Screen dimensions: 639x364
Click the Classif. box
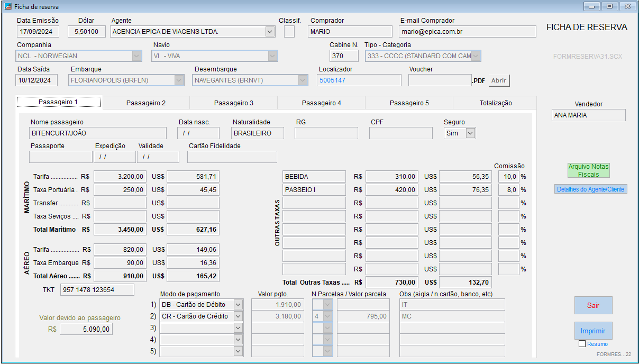(x=289, y=32)
